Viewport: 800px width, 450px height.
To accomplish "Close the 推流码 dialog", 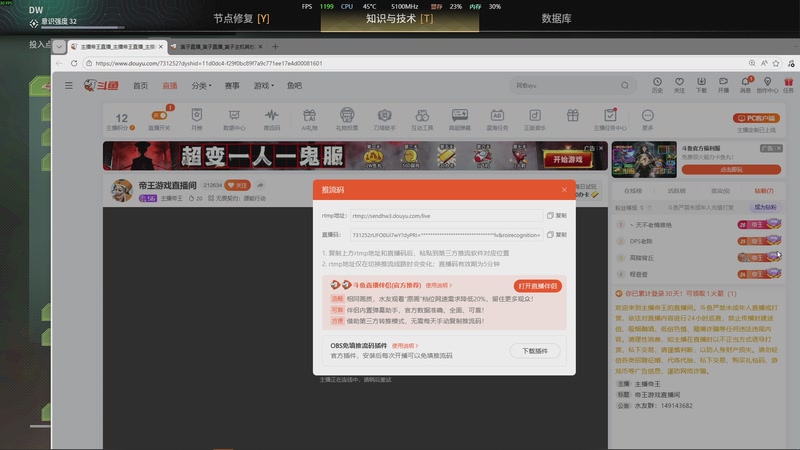I will pos(564,190).
